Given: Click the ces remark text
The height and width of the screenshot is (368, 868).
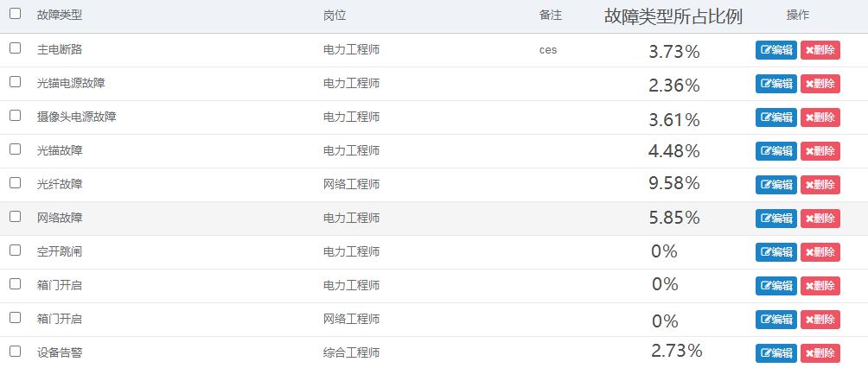Looking at the screenshot, I should coord(548,49).
